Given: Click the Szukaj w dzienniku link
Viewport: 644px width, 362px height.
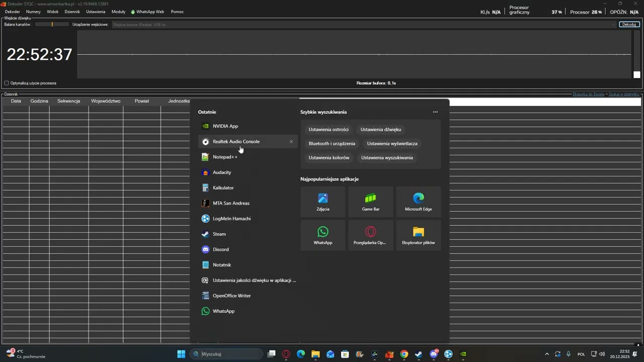Looking at the screenshot, I should tap(624, 94).
